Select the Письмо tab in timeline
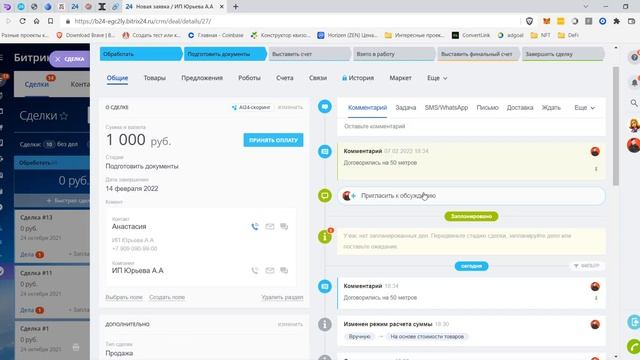Viewport: 640px width, 360px height. pyautogui.click(x=487, y=108)
